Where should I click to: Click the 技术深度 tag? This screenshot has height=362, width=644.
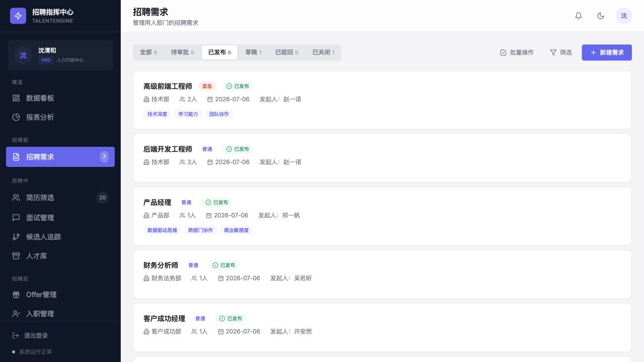[157, 114]
